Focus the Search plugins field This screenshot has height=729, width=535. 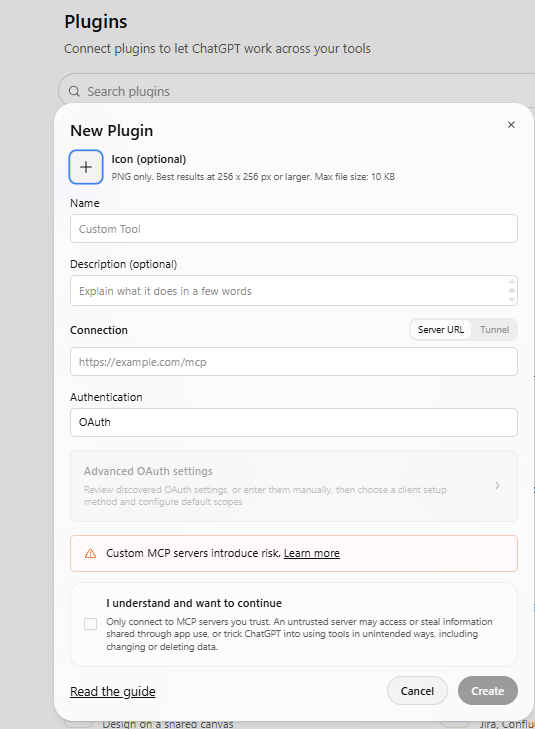pyautogui.click(x=297, y=91)
